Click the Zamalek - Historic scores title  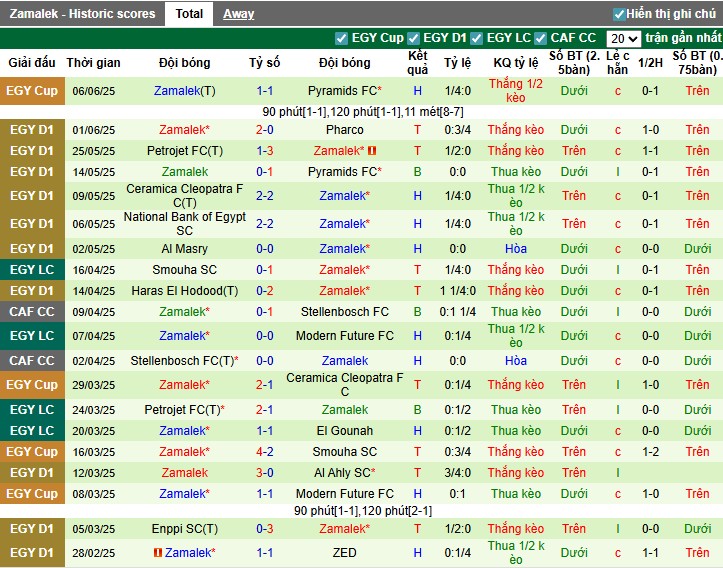[x=82, y=14]
